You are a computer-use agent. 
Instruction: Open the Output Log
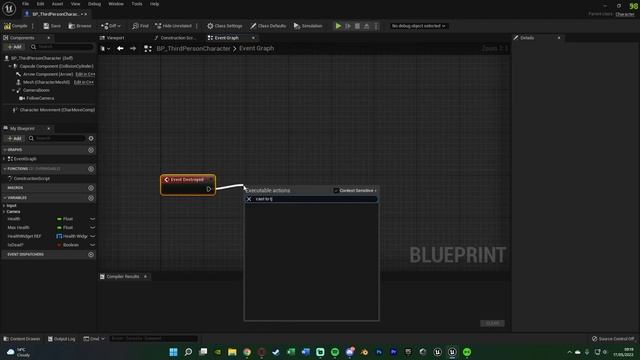pyautogui.click(x=61, y=339)
